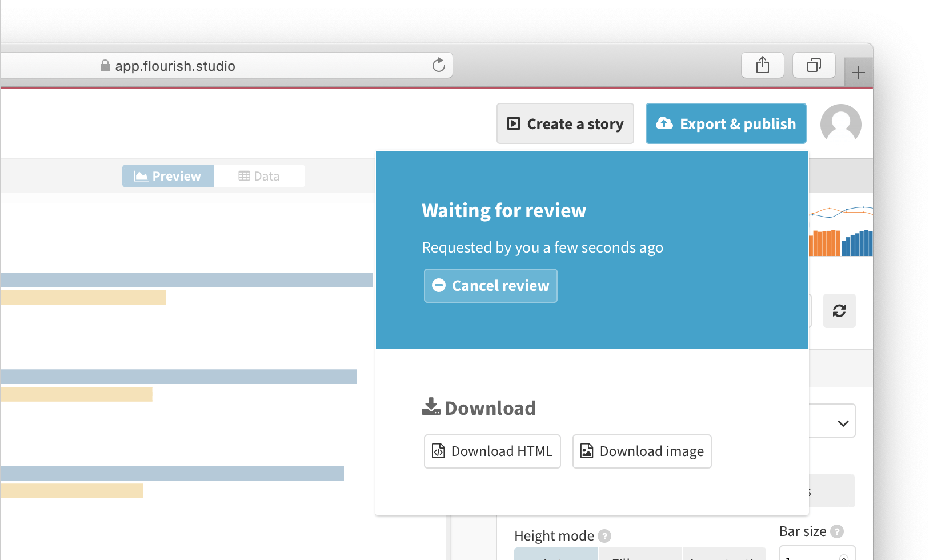Click the download arrow icon beside Download heading

pos(431,406)
